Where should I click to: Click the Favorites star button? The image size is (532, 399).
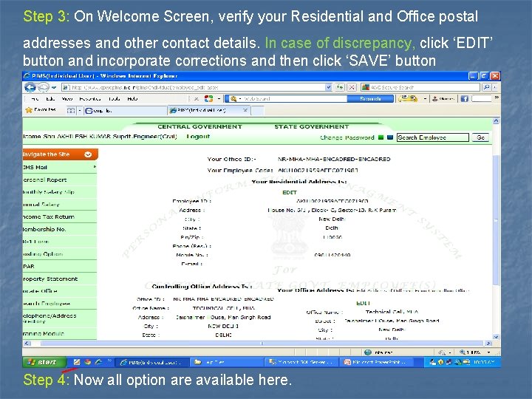point(41,110)
